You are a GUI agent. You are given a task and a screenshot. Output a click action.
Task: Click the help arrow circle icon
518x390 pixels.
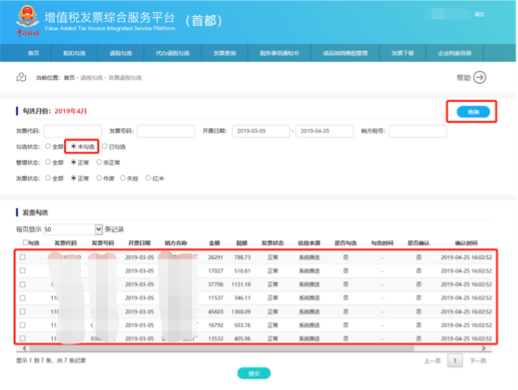(479, 78)
